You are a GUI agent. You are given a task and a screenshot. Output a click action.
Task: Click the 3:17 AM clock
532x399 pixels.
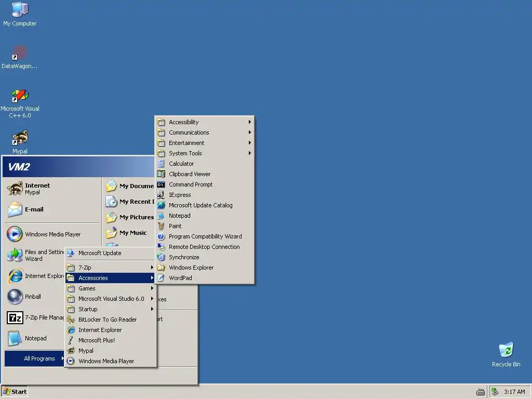pyautogui.click(x=514, y=392)
